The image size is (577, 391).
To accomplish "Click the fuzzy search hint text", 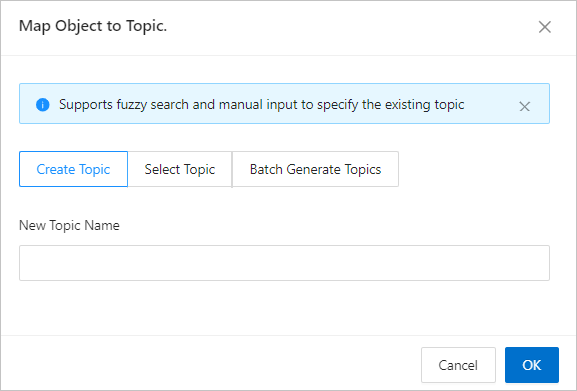I will [x=262, y=104].
